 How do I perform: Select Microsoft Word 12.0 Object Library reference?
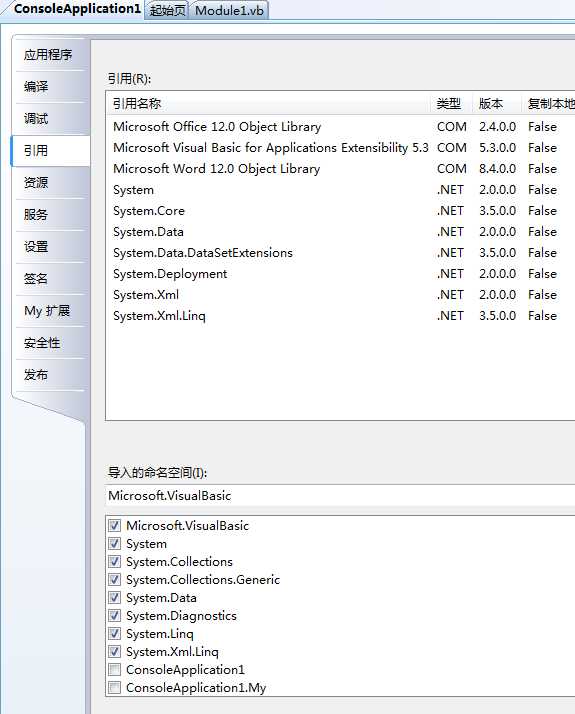[x=341, y=168]
